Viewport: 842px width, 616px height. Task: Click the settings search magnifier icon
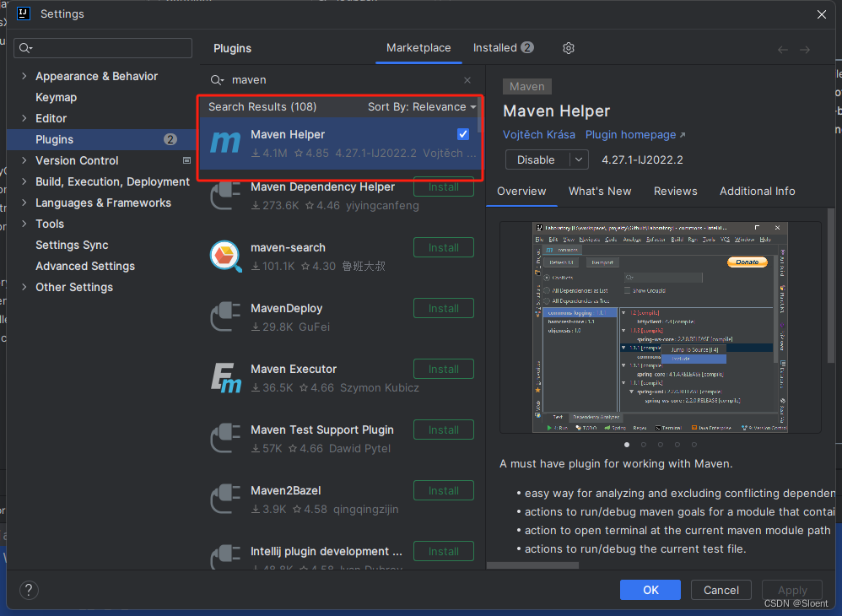click(x=26, y=48)
